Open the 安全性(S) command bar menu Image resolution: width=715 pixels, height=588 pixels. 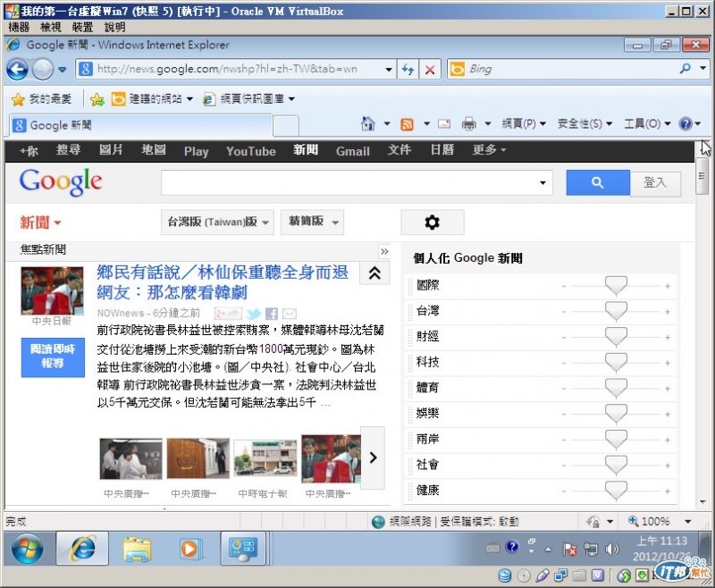[585, 124]
